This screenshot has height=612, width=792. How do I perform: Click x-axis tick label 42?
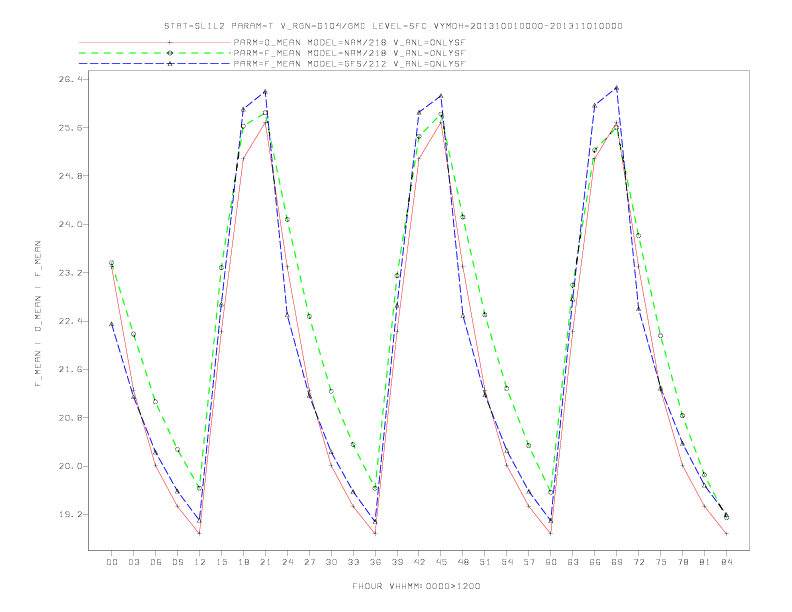[x=419, y=562]
